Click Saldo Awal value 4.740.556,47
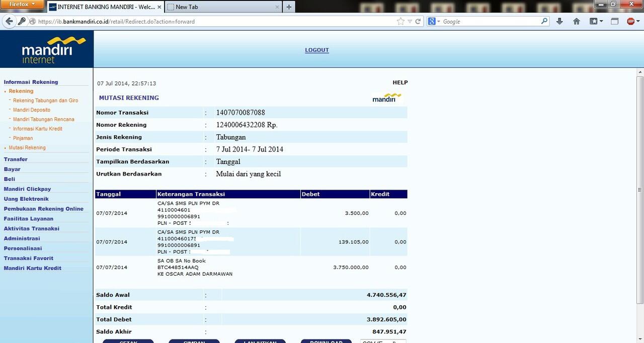Screen dimensions: 644x343 [x=386, y=295]
